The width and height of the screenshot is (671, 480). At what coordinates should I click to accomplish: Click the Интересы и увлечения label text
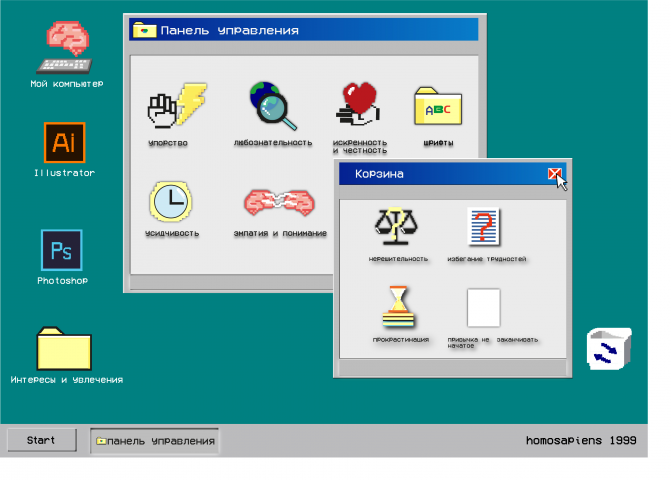point(67,380)
